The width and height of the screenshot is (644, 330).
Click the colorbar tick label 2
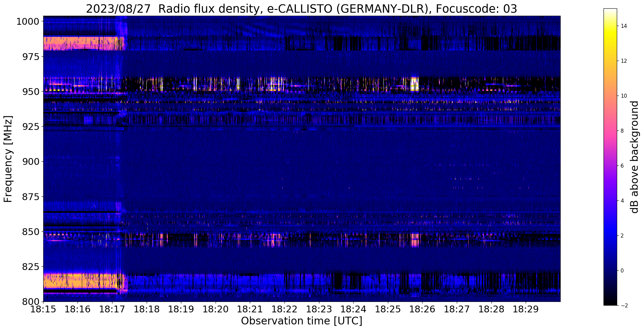click(622, 236)
